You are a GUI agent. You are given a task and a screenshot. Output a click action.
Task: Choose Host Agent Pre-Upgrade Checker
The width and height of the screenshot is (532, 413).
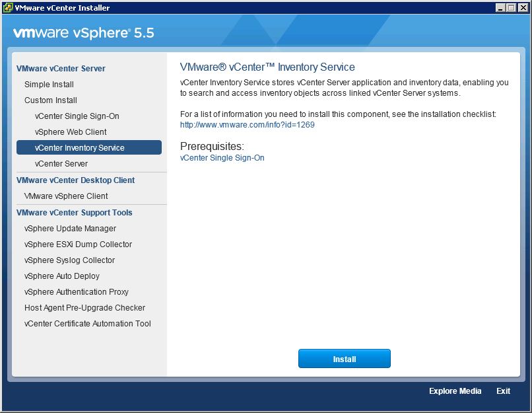(85, 308)
